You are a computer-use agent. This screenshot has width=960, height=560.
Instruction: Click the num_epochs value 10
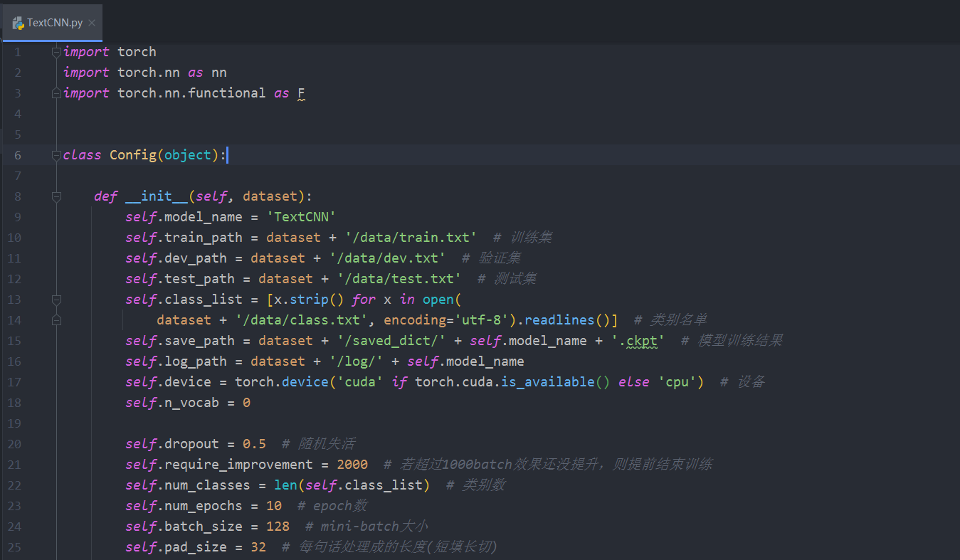tap(274, 506)
